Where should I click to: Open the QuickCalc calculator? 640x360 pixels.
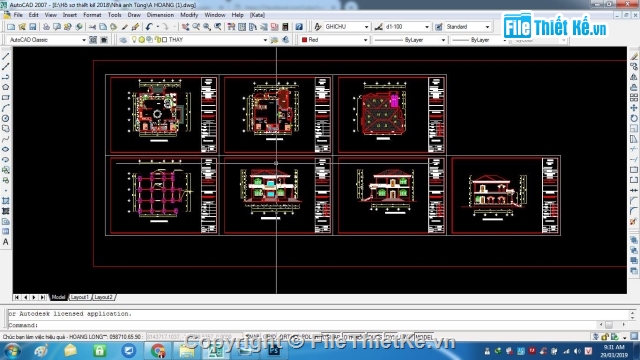285,27
